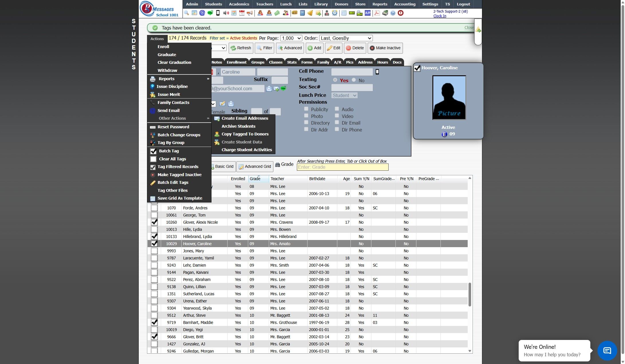Click the A/P accounts payable toolbar icon
625x364 pixels.
[x=367, y=13]
